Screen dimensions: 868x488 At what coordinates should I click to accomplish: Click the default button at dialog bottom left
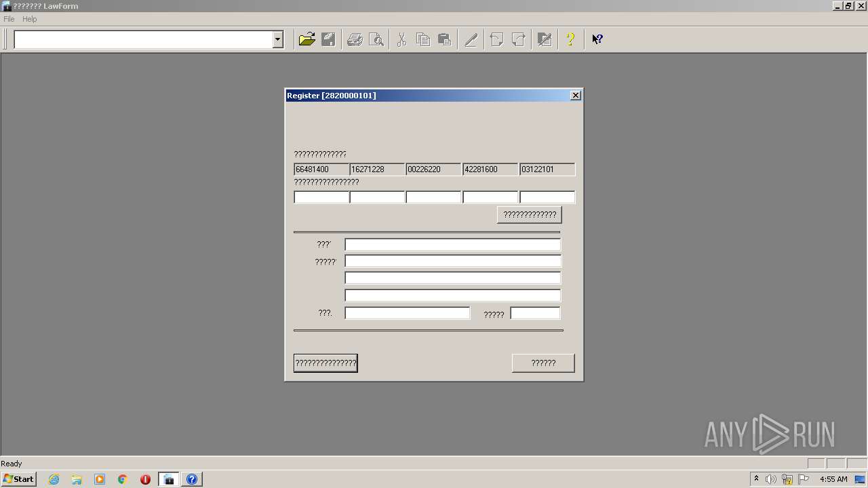click(x=325, y=363)
